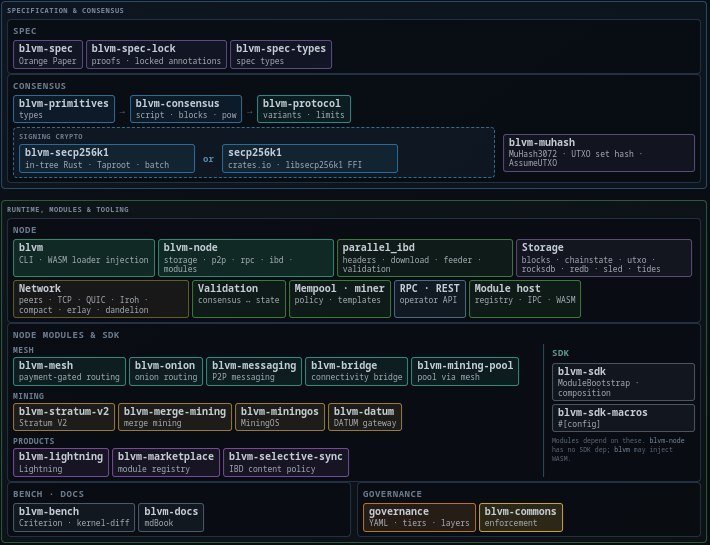This screenshot has width=710, height=545.
Task: Click the blvm-stratum-v2 card
Action: tap(64, 417)
